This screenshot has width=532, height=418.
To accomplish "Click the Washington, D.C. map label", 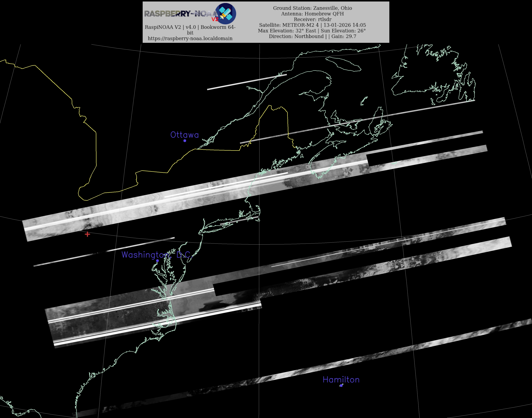I will click(x=156, y=255).
